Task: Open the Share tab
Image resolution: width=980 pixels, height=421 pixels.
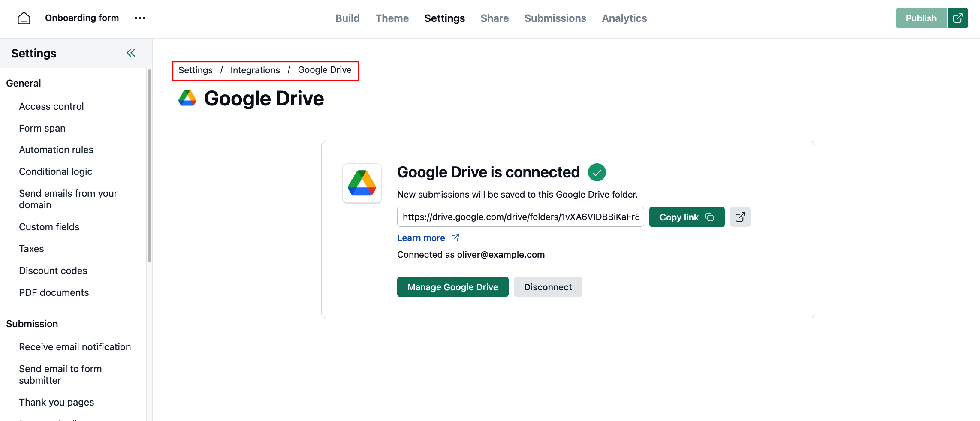Action: click(x=495, y=18)
